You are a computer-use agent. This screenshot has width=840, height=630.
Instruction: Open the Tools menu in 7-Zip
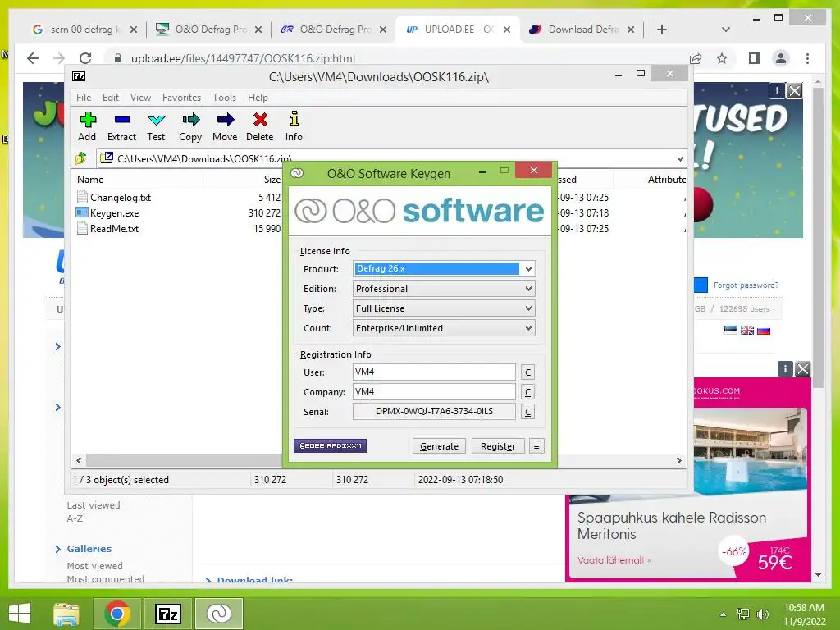[224, 98]
